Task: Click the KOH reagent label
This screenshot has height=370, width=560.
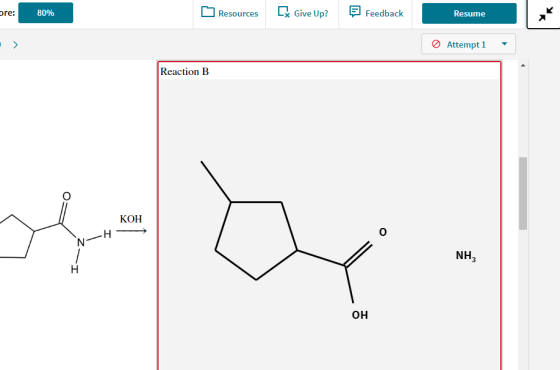Action: point(131,219)
